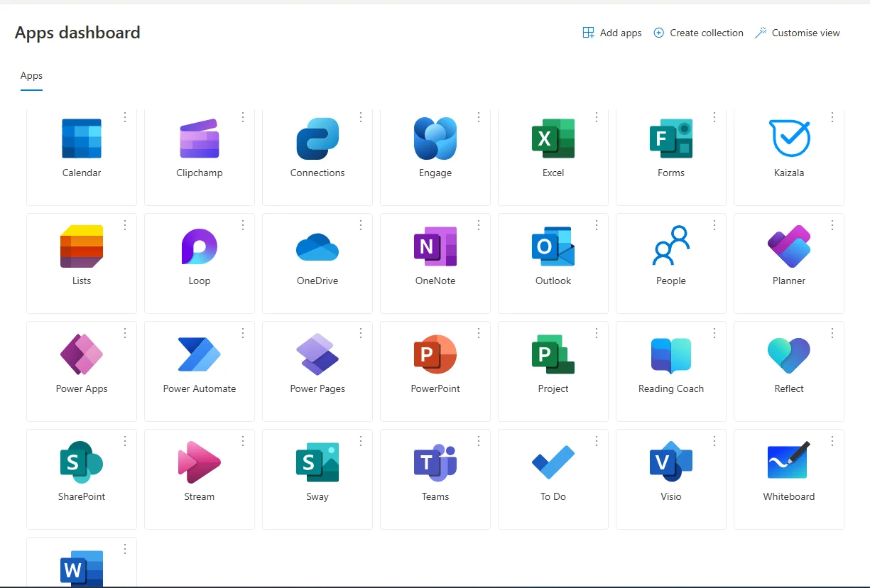Open the Teams app icon
The height and width of the screenshot is (588, 870).
click(x=435, y=462)
